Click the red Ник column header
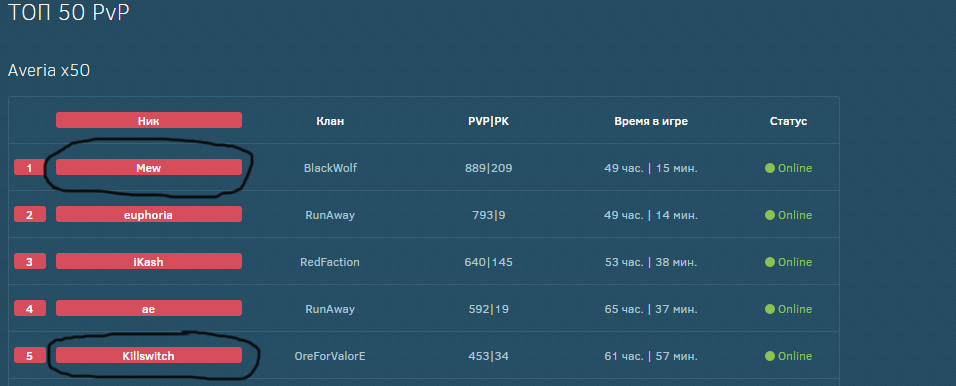956x386 pixels. tap(149, 121)
